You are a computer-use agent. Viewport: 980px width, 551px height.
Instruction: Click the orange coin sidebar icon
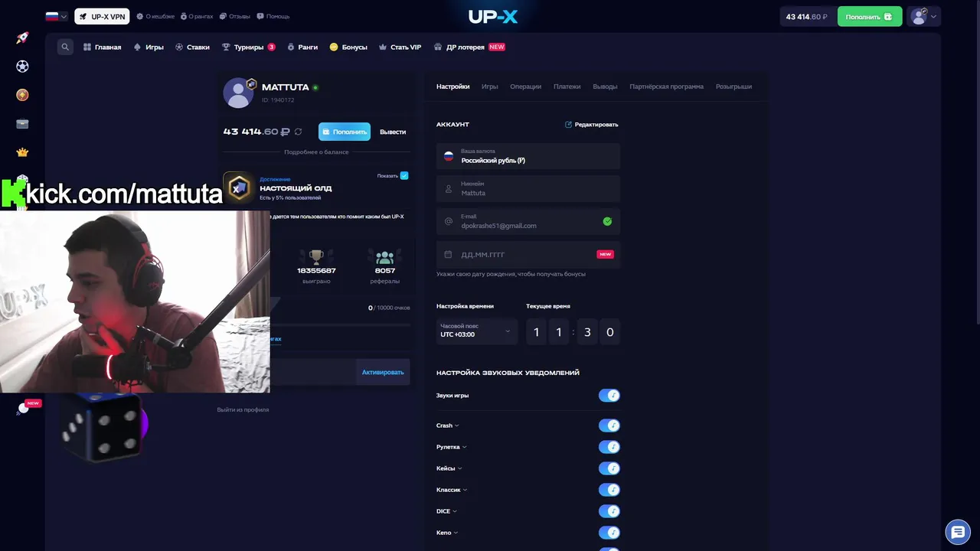click(x=22, y=95)
